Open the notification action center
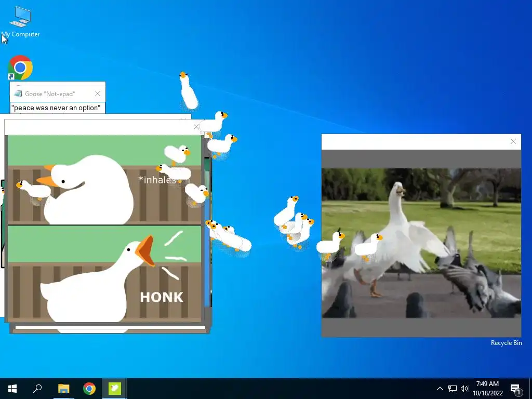 coord(515,389)
